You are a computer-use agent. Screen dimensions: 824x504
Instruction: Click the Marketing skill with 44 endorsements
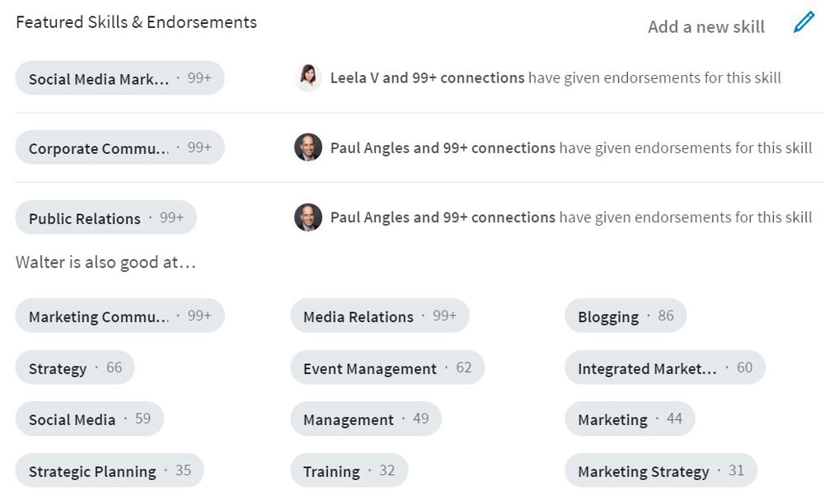[x=630, y=419]
